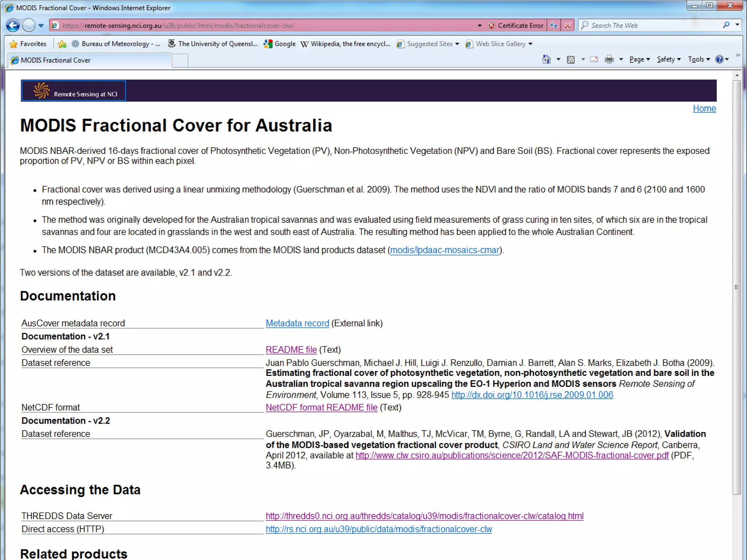Click the Refresh page icon
The height and width of the screenshot is (560, 747).
point(554,26)
